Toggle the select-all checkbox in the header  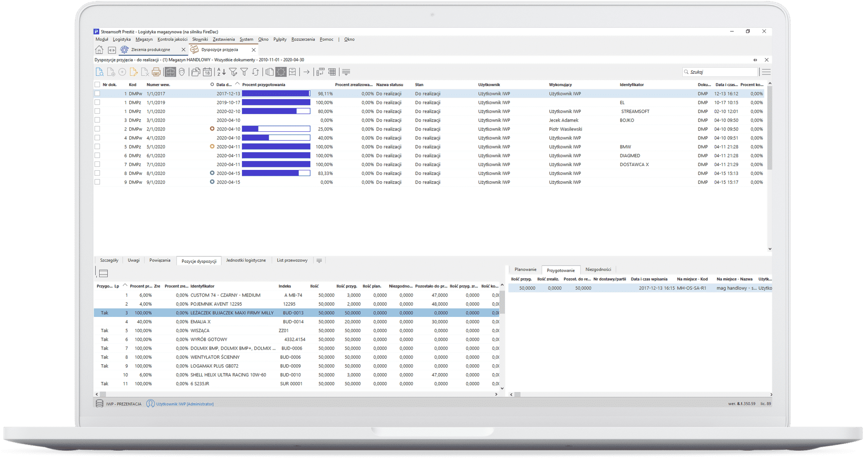tap(98, 84)
